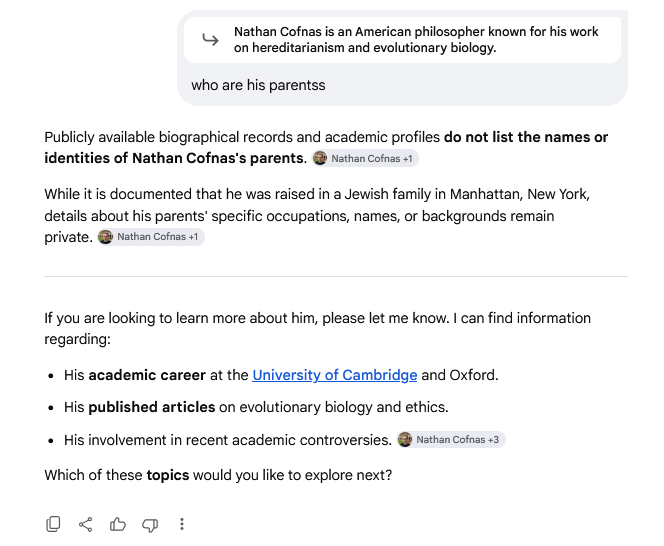664x546 pixels.
Task: Mark the answer with thumbs down
Action: (x=150, y=525)
